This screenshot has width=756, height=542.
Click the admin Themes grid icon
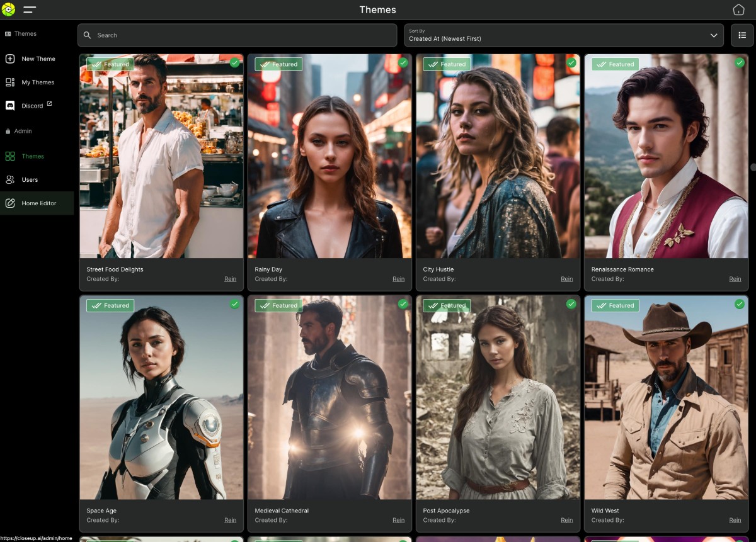click(10, 156)
